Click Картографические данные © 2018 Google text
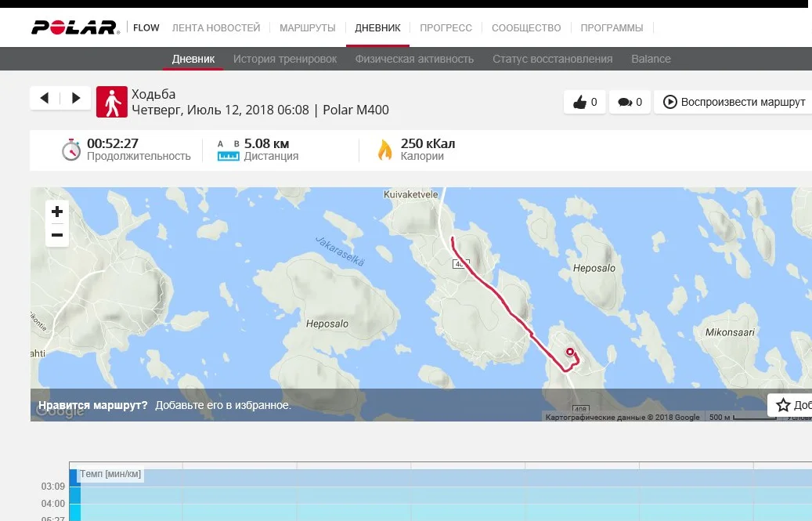812x521 pixels. [623, 418]
